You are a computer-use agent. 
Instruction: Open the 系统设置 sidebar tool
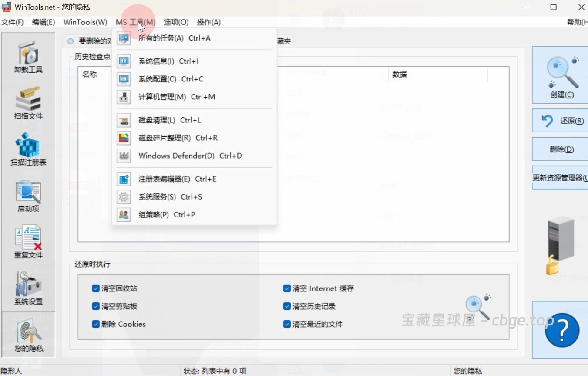(28, 289)
